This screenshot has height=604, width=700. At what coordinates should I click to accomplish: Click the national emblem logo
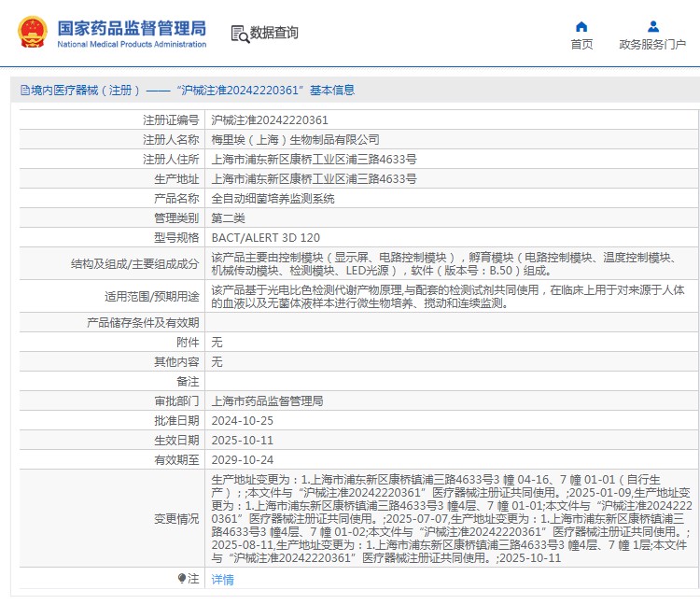pyautogui.click(x=32, y=33)
